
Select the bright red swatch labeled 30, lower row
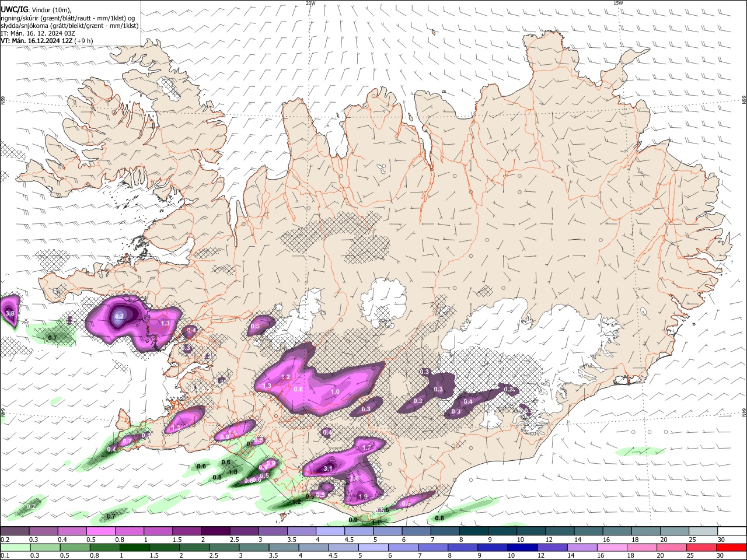(731, 547)
